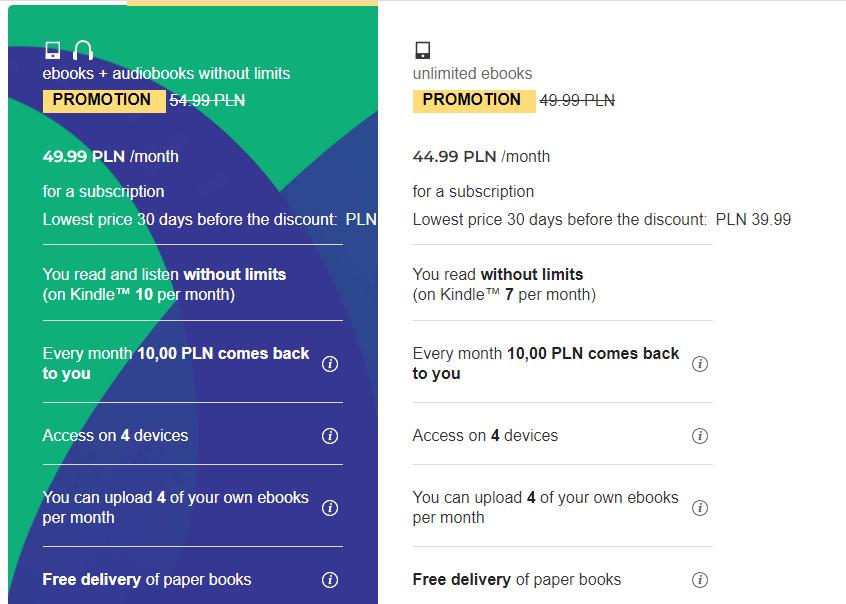Viewport: 846px width, 604px height.
Task: Click the 44.99 PLN /month price
Action: [x=481, y=156]
